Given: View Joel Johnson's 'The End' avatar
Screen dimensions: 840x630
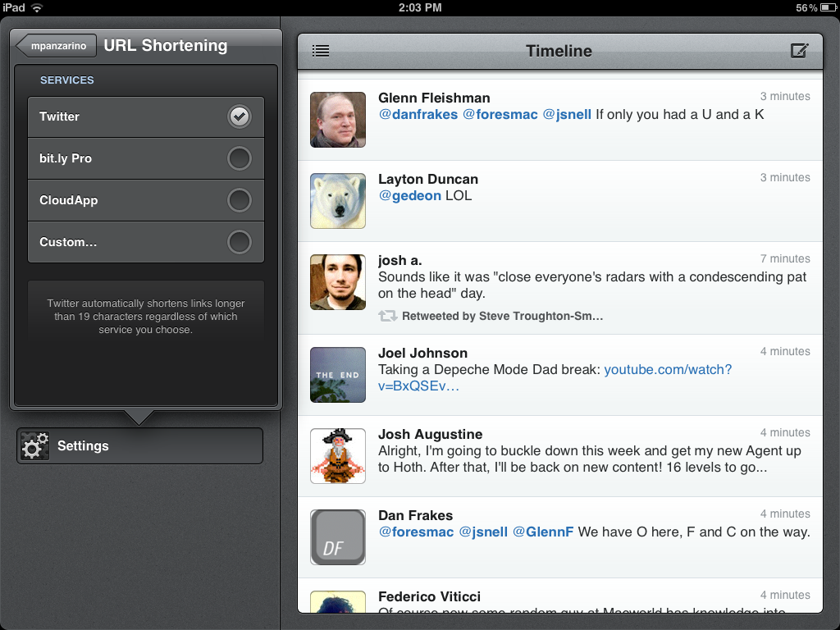Looking at the screenshot, I should point(338,375).
